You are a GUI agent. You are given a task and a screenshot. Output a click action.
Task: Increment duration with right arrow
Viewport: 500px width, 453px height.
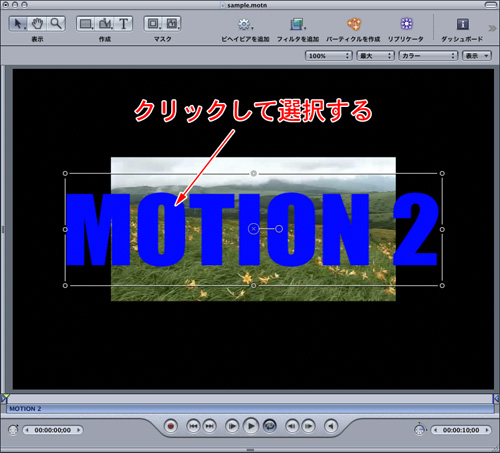487,430
